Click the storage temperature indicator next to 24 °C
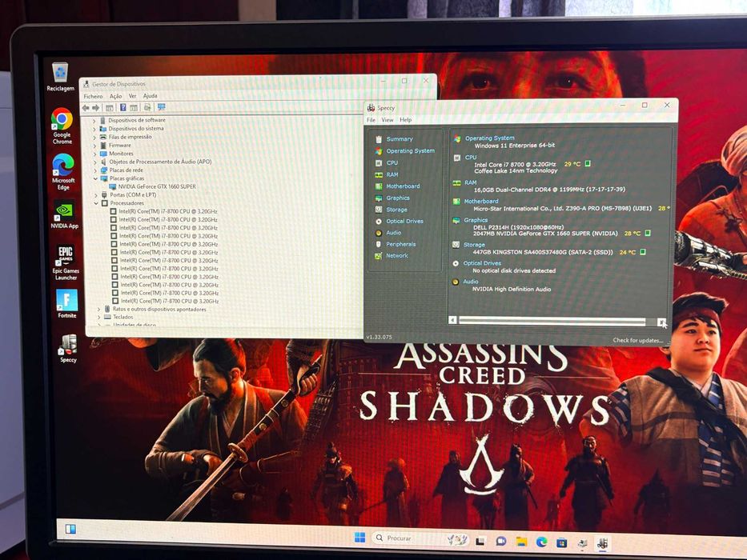This screenshot has height=560, width=747. point(642,252)
